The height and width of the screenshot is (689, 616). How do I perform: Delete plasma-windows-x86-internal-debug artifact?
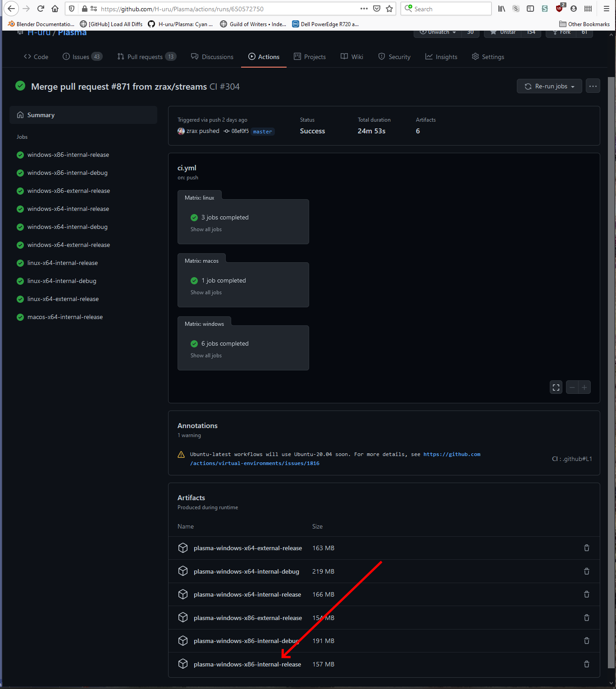587,641
